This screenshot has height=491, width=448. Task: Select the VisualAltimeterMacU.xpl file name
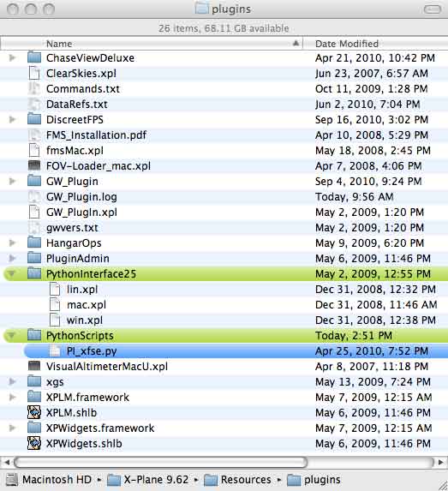(x=107, y=367)
